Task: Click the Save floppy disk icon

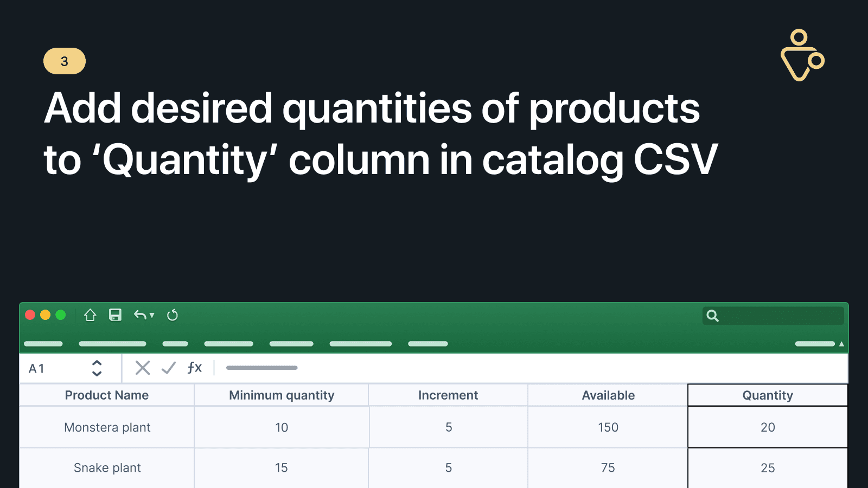Action: (115, 315)
